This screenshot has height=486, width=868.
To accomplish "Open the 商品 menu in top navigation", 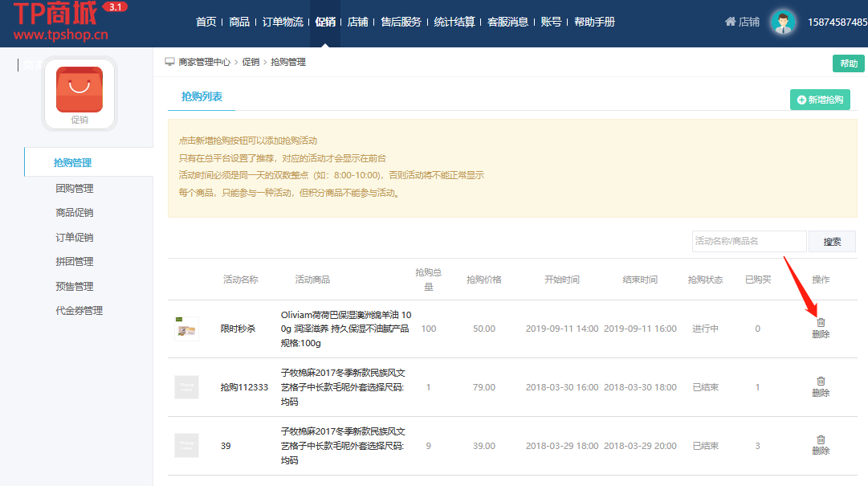I will click(x=239, y=22).
